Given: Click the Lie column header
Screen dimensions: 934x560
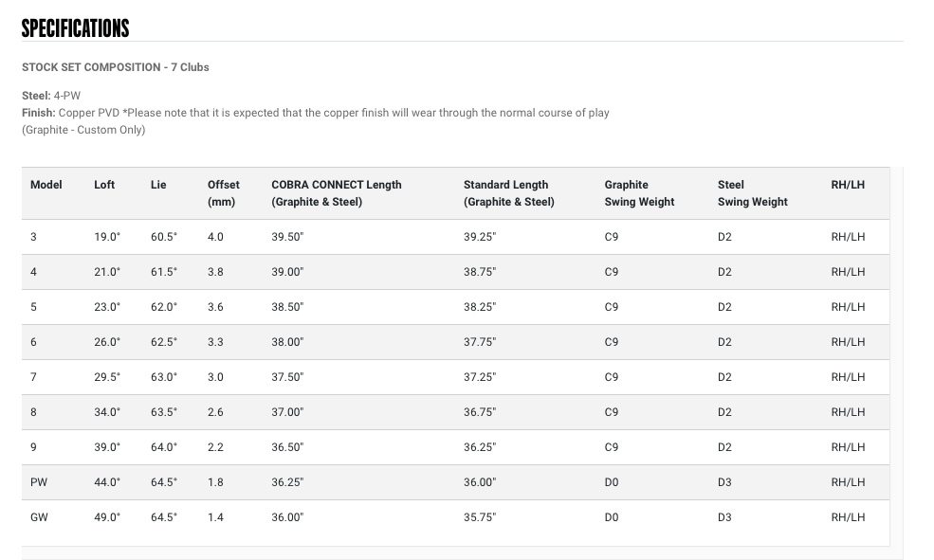Looking at the screenshot, I should [x=158, y=185].
